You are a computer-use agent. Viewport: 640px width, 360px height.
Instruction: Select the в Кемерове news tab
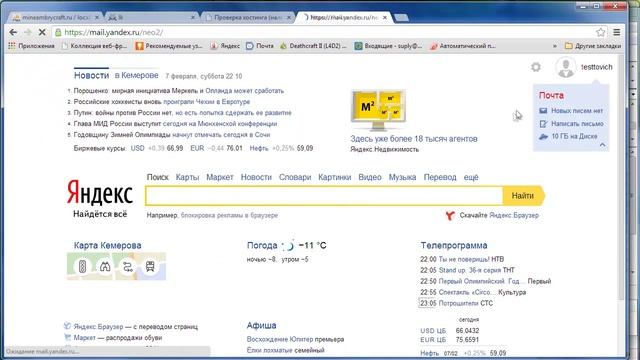click(136, 76)
